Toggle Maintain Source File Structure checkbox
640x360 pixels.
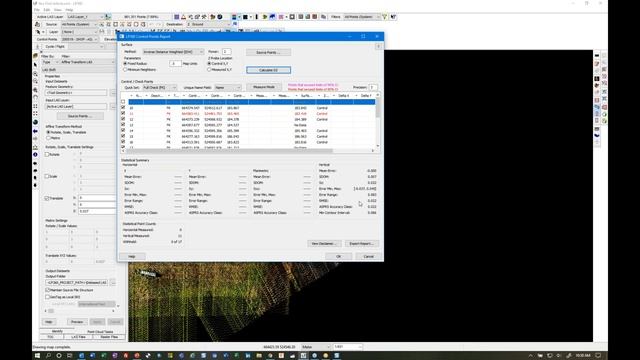coord(47,290)
